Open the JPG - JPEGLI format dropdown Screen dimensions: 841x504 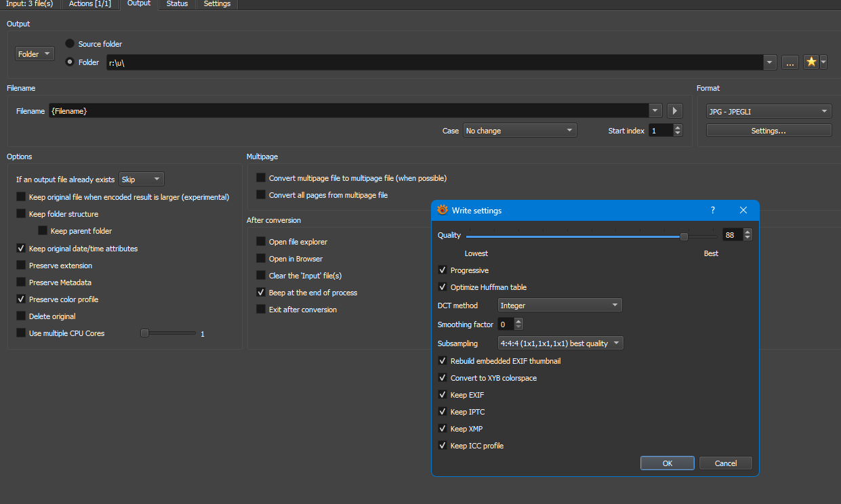coord(768,111)
